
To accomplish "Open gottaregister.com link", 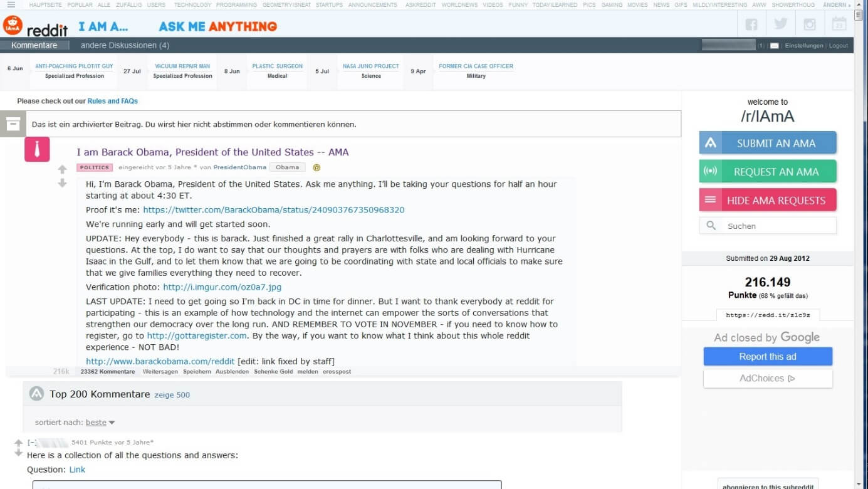I will 197,336.
